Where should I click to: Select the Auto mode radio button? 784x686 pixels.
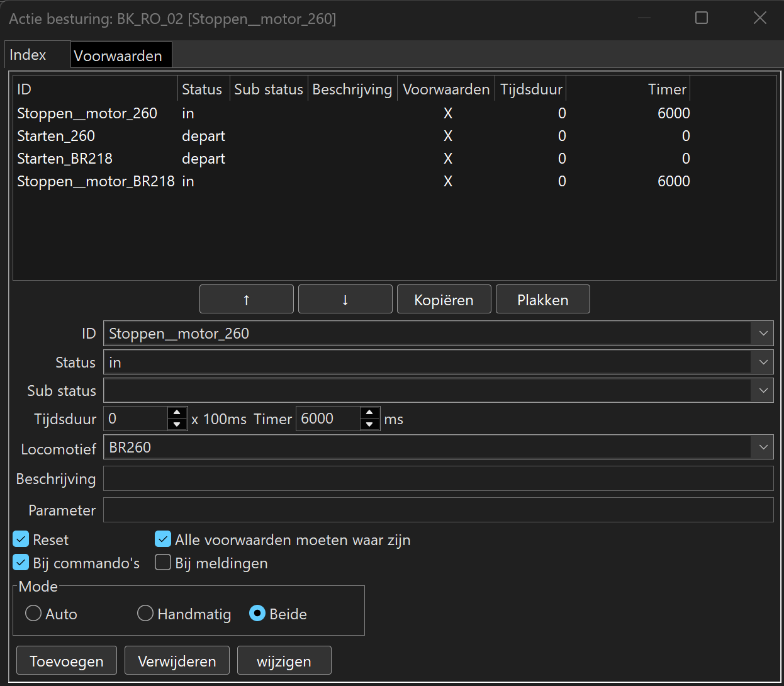(33, 614)
